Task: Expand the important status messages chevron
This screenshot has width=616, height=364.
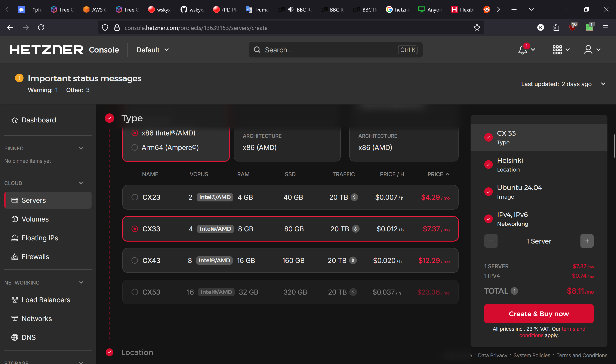Action: (603, 84)
